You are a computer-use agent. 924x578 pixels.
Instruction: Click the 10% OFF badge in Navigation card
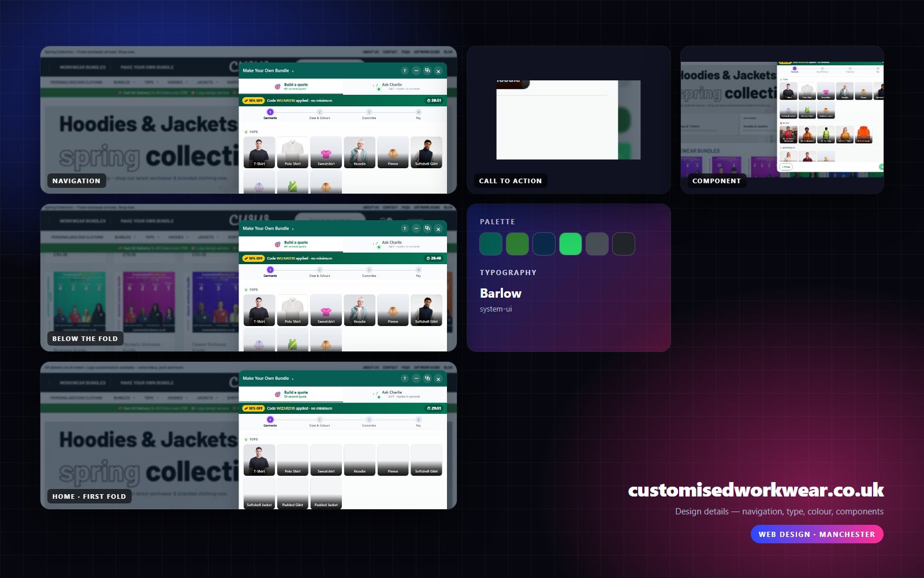pyautogui.click(x=254, y=101)
